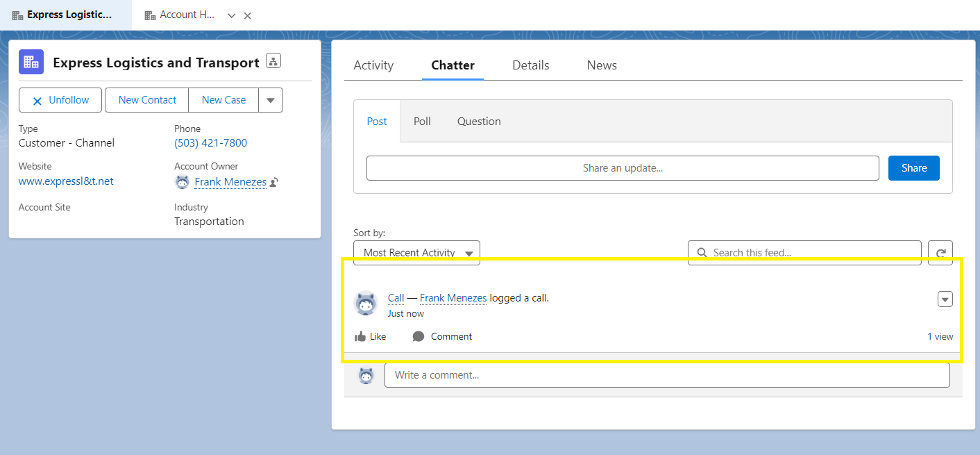Call the phone number (503) 421-7800

coord(210,143)
